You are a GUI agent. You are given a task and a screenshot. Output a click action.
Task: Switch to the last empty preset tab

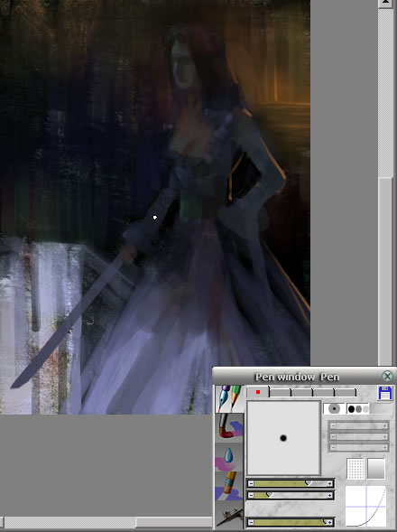346,393
